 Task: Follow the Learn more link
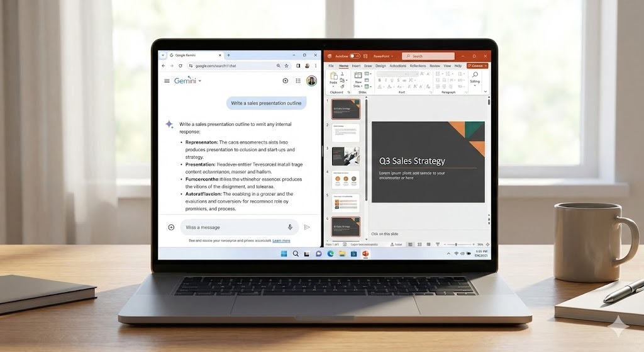[x=281, y=241]
